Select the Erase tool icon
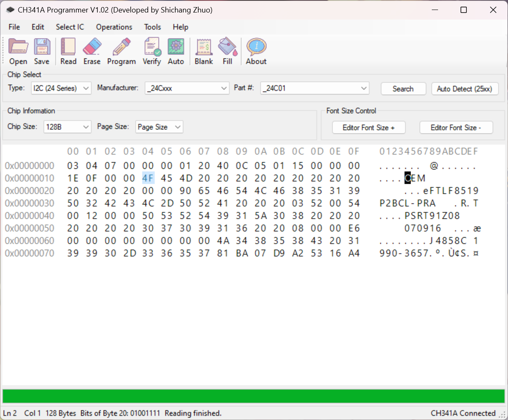The height and width of the screenshot is (420, 508). tap(92, 50)
